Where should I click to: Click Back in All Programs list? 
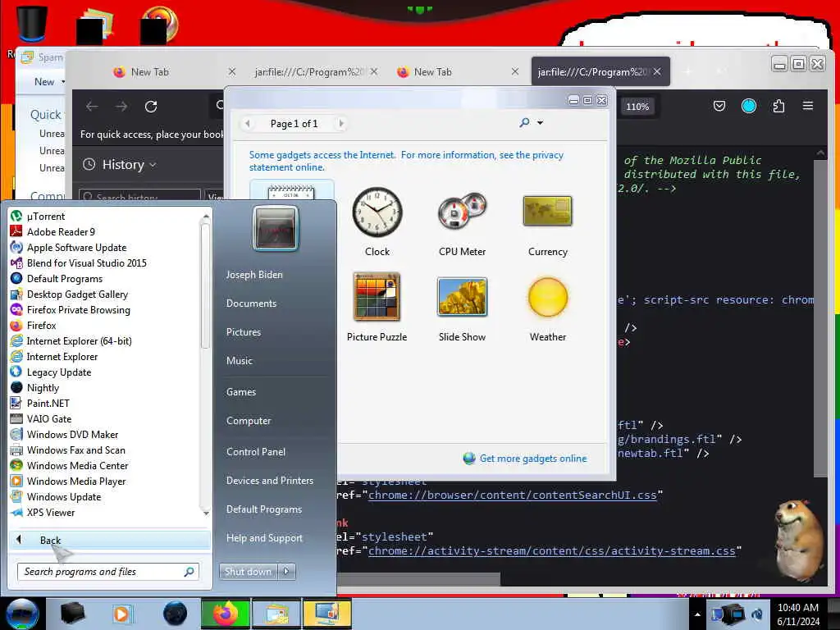coord(110,541)
